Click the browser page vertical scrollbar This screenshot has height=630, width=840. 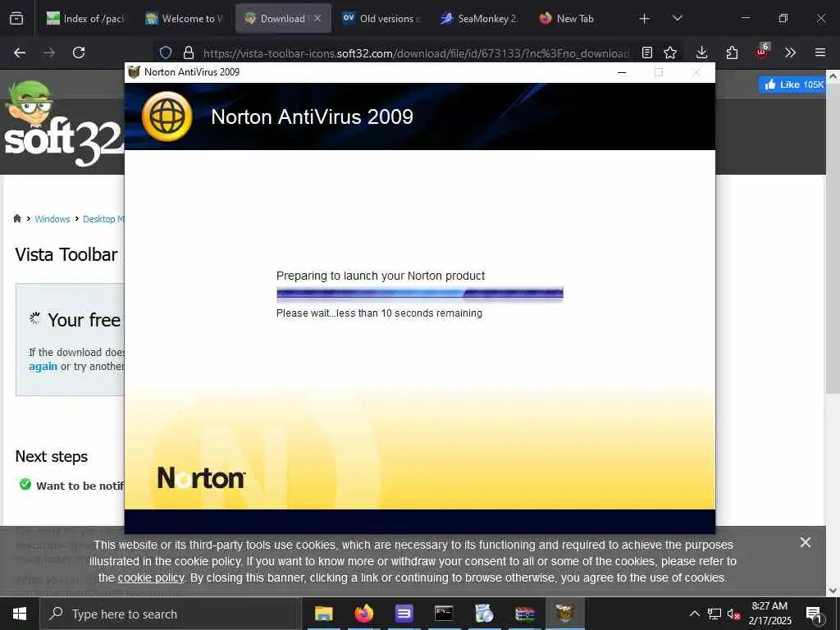pyautogui.click(x=833, y=240)
